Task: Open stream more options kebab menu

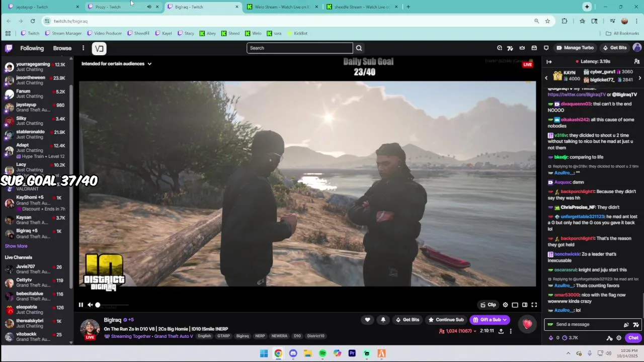Action: (x=510, y=331)
